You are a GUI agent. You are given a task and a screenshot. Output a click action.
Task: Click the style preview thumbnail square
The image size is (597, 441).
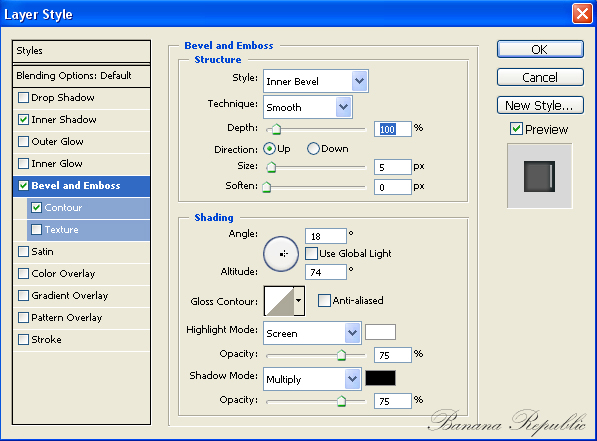tap(539, 176)
